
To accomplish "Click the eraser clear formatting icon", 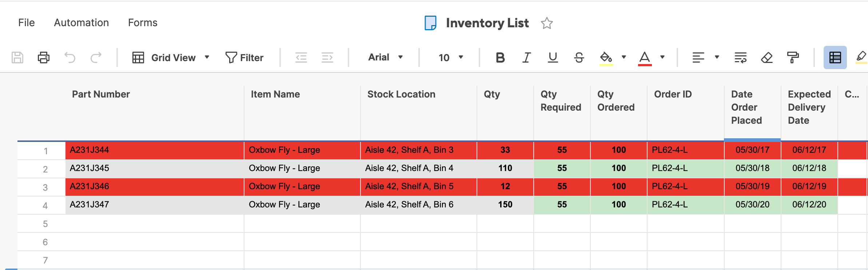I will (x=767, y=57).
